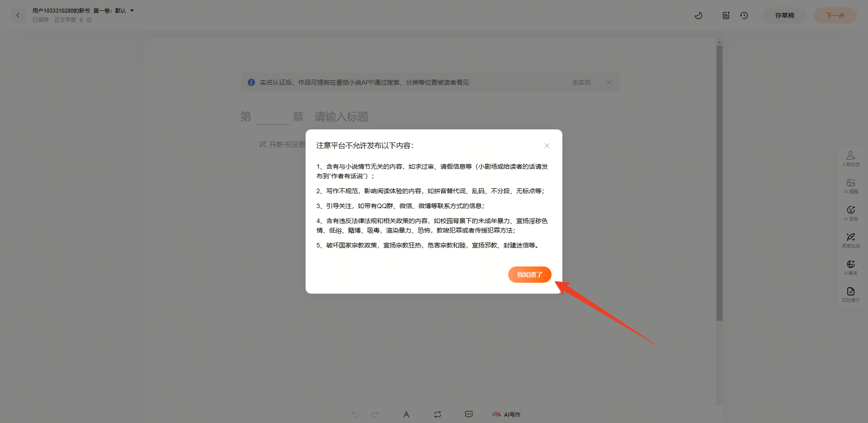This screenshot has height=423, width=868.
Task: Open text formatting A icon
Action: (406, 414)
